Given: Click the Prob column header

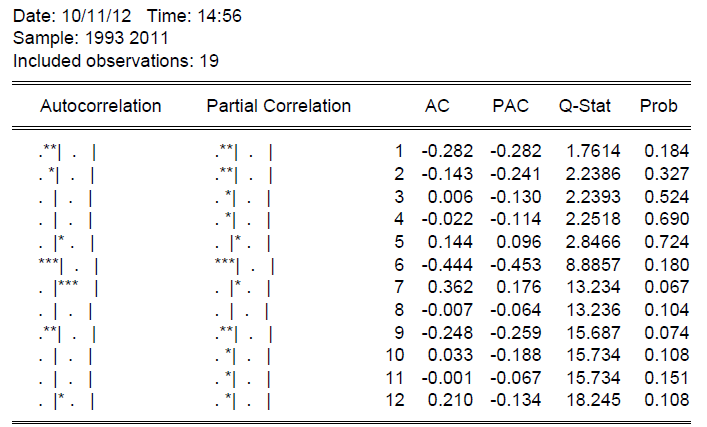Looking at the screenshot, I should point(658,106).
